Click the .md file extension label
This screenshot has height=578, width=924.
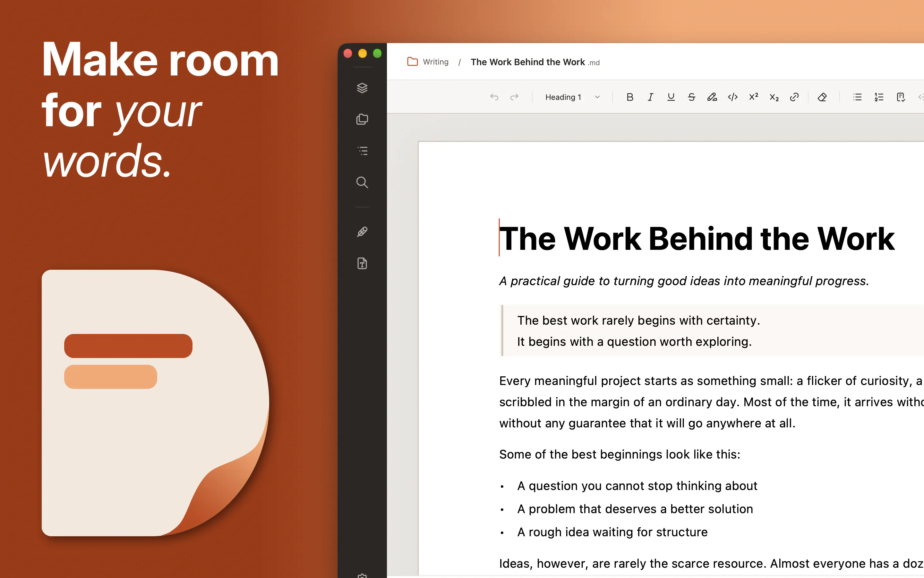pyautogui.click(x=594, y=63)
